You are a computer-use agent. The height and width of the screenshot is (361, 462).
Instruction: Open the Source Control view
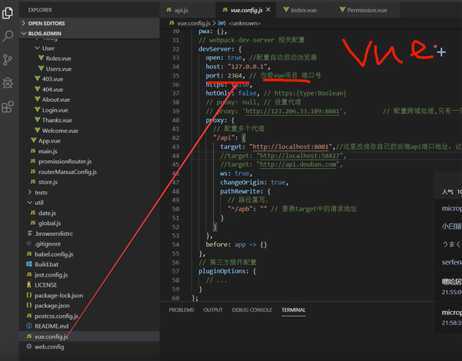click(8, 60)
